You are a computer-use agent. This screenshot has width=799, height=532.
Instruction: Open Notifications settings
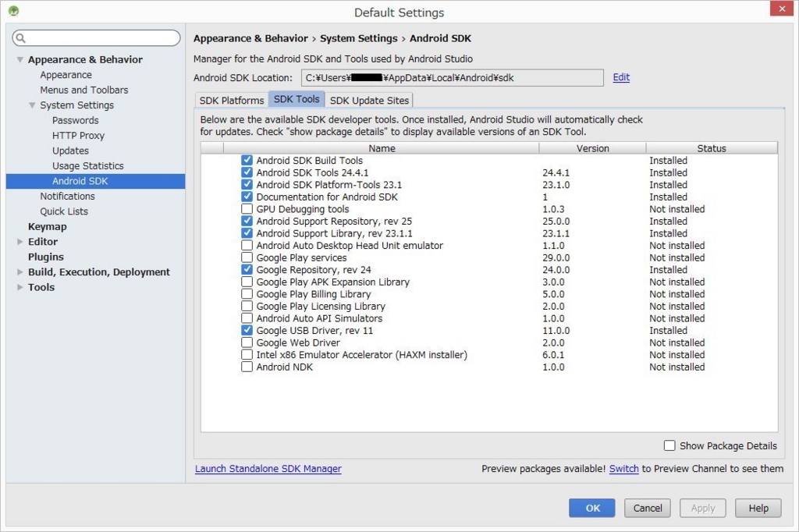click(x=67, y=197)
